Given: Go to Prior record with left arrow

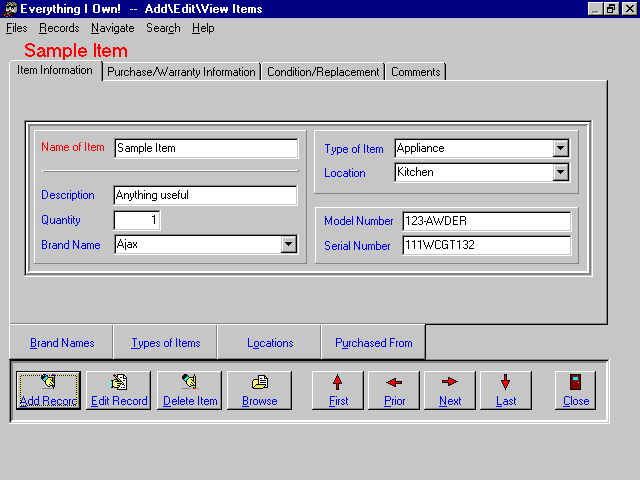Looking at the screenshot, I should [394, 389].
